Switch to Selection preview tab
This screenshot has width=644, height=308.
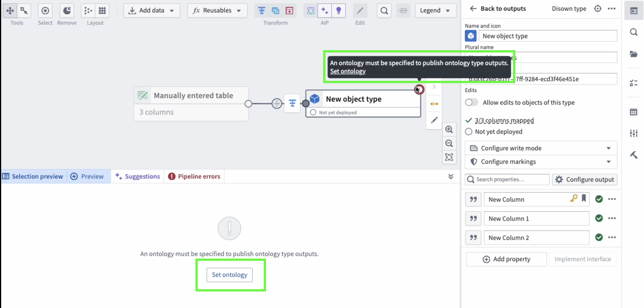33,176
